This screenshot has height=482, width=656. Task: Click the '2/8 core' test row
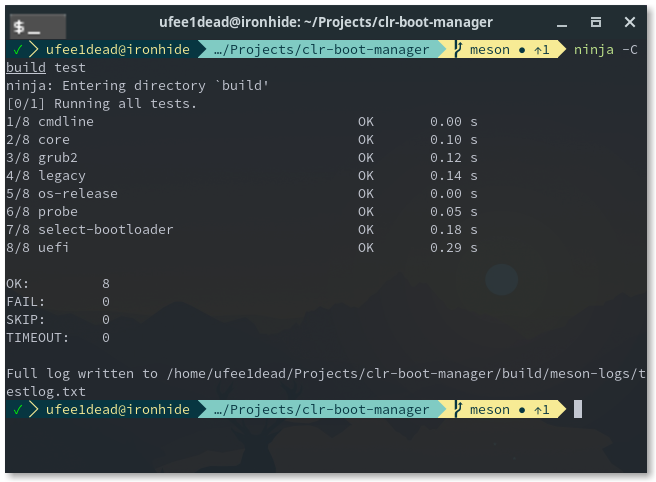pyautogui.click(x=241, y=140)
